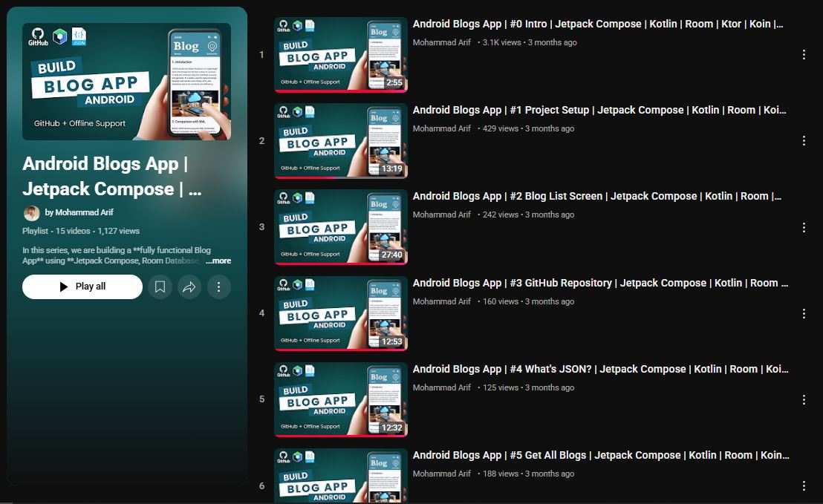Play video titled '#1 Project Setup'
Viewport: 823px width, 504px height.
coord(599,110)
